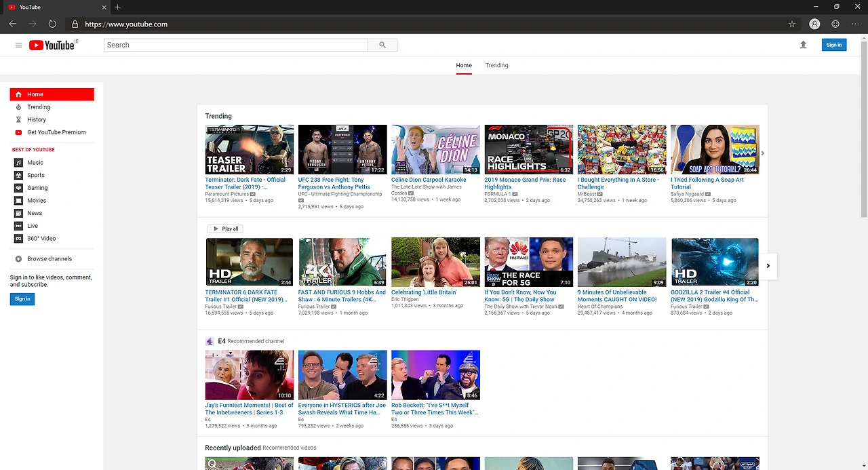The height and width of the screenshot is (470, 868).
Task: Open Soap Art Tutorial thumbnail
Action: click(x=715, y=149)
